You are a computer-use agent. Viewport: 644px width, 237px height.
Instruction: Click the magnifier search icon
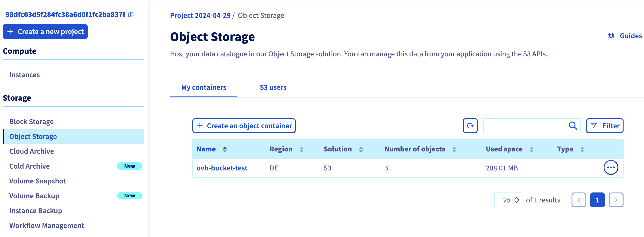pyautogui.click(x=573, y=126)
